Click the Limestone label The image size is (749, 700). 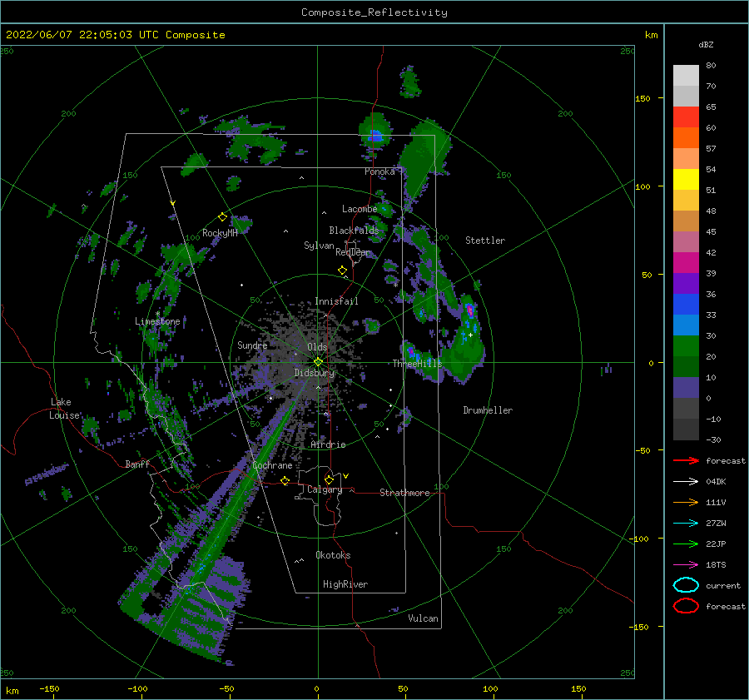coord(157,321)
